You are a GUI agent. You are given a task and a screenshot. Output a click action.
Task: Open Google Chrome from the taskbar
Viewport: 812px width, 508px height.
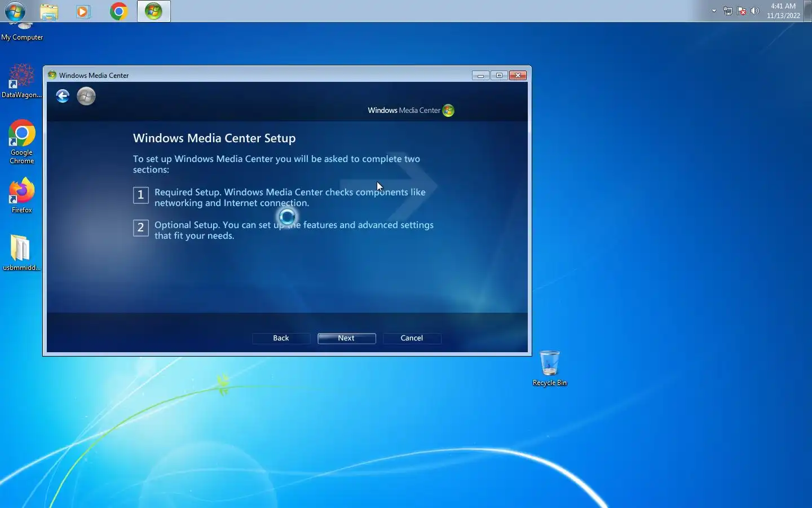click(118, 11)
